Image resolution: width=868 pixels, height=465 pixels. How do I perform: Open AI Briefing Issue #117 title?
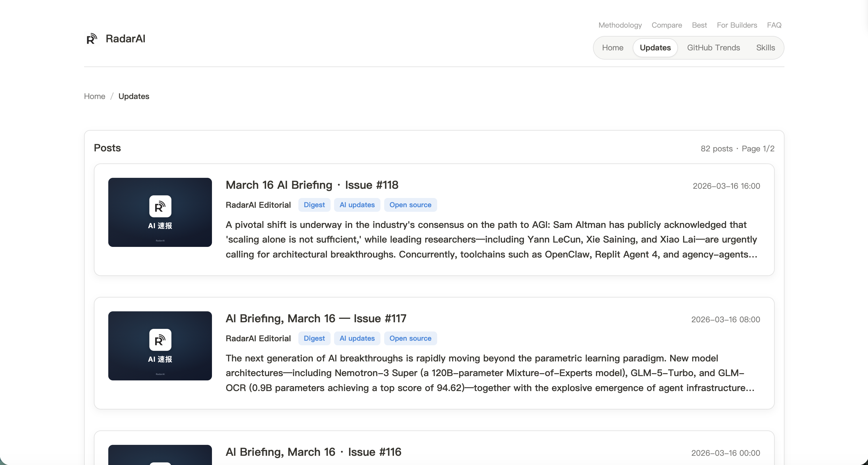(x=316, y=318)
